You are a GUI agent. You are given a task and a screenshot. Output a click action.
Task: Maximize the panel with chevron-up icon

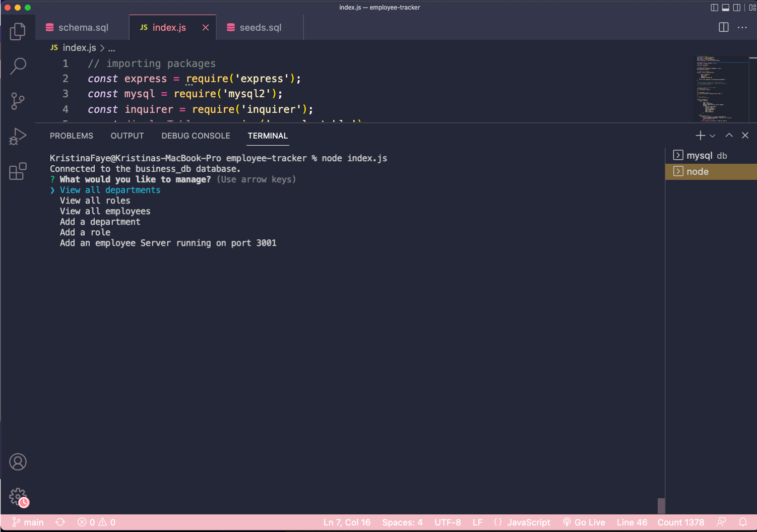[x=729, y=135]
